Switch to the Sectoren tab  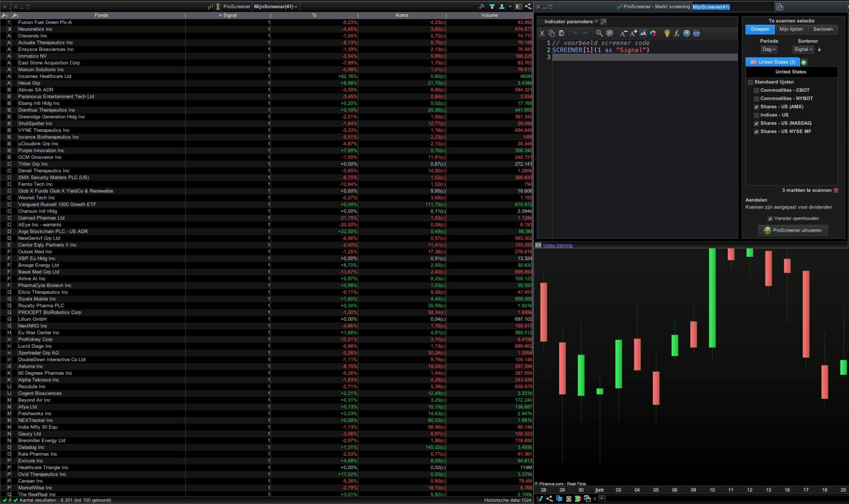pyautogui.click(x=823, y=29)
